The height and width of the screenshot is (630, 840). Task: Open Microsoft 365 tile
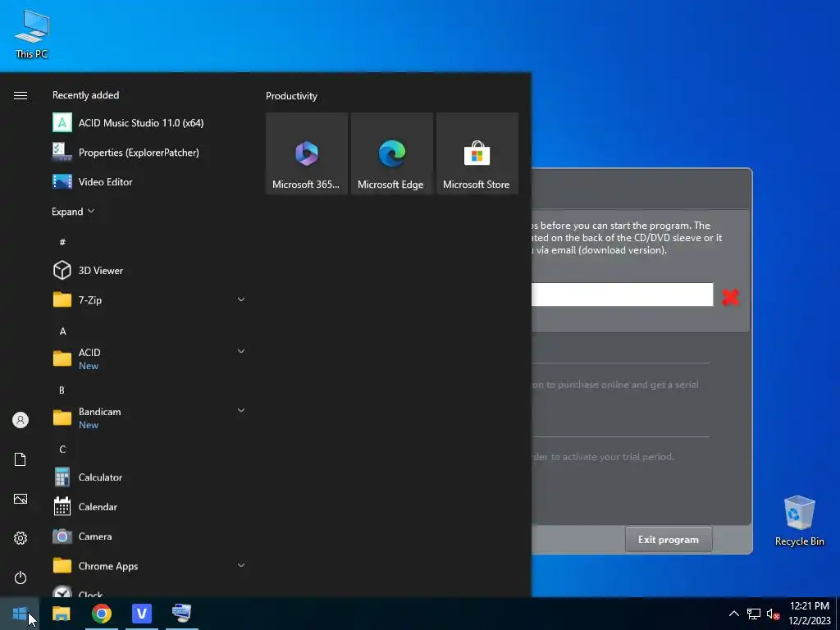(307, 153)
